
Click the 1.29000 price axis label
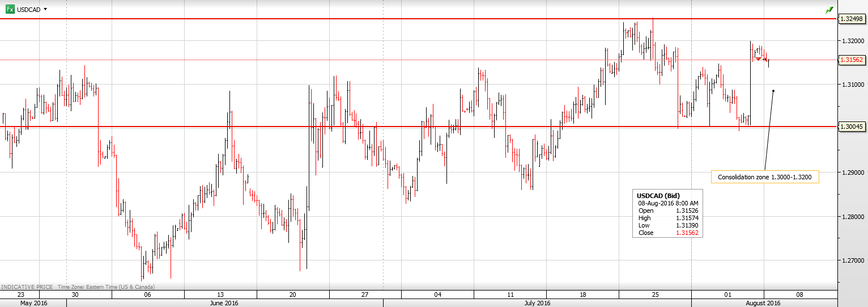[x=852, y=173]
